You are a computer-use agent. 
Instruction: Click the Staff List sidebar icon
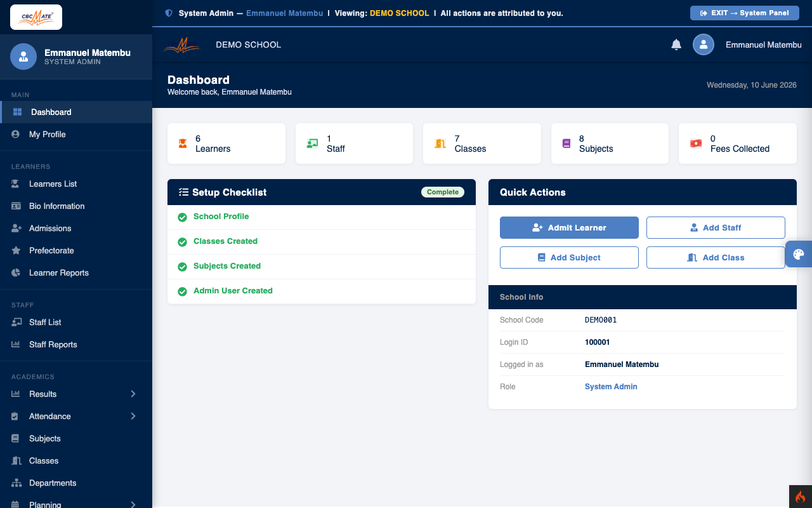16,322
